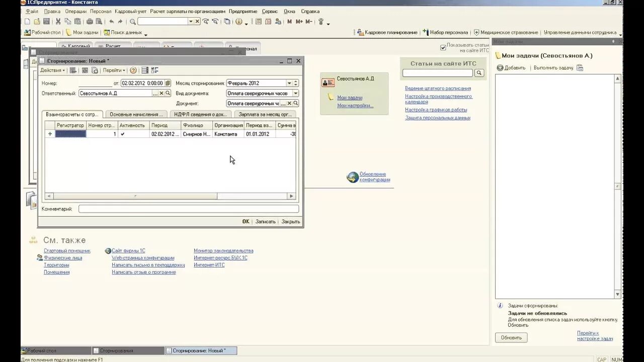This screenshot has height=362, width=644.
Task: Click the calendar picker icon beside date field
Action: tap(168, 83)
